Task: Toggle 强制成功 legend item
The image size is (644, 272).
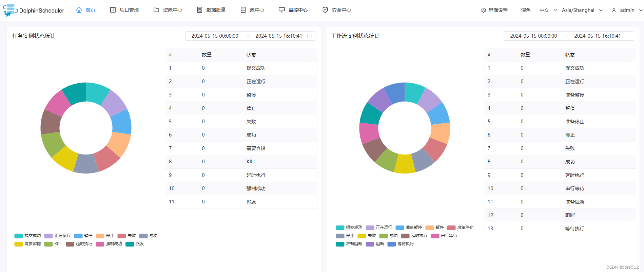Action: click(109, 244)
